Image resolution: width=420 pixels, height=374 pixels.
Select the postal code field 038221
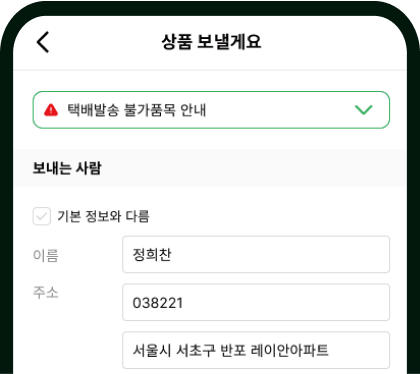point(256,302)
